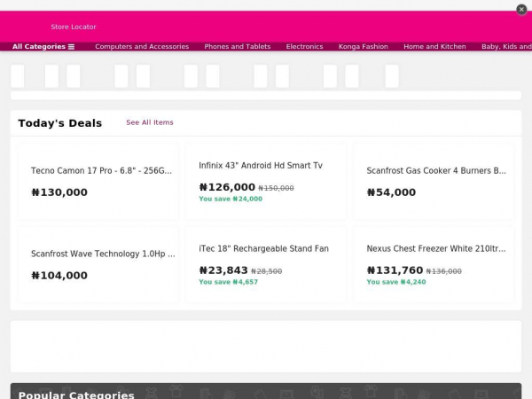Click the ₦104,000 Scanfrost Wave price
The width and height of the screenshot is (532, 399).
(x=59, y=276)
